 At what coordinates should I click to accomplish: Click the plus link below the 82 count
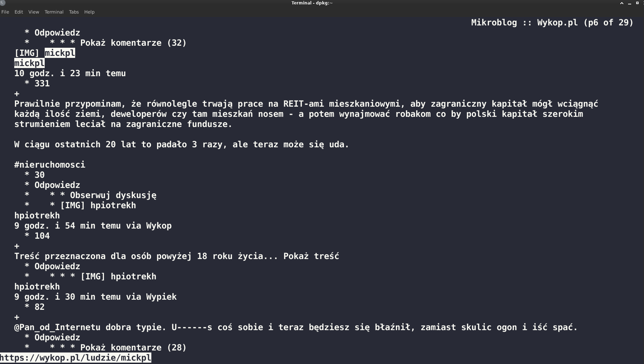click(x=17, y=317)
